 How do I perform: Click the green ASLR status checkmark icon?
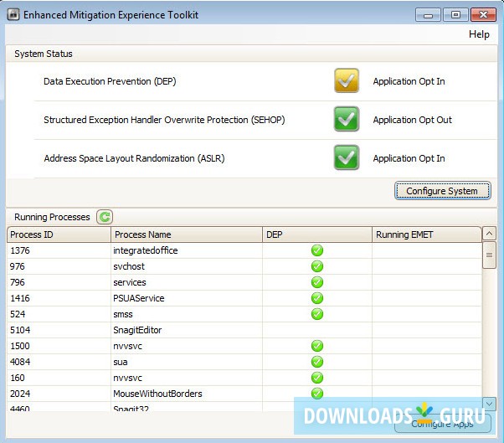point(346,157)
